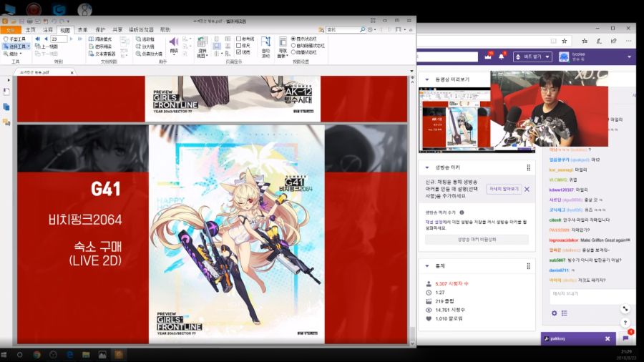Select the loupe magnifier tool in ribbon
644x362 pixels.
pyautogui.click(x=145, y=47)
